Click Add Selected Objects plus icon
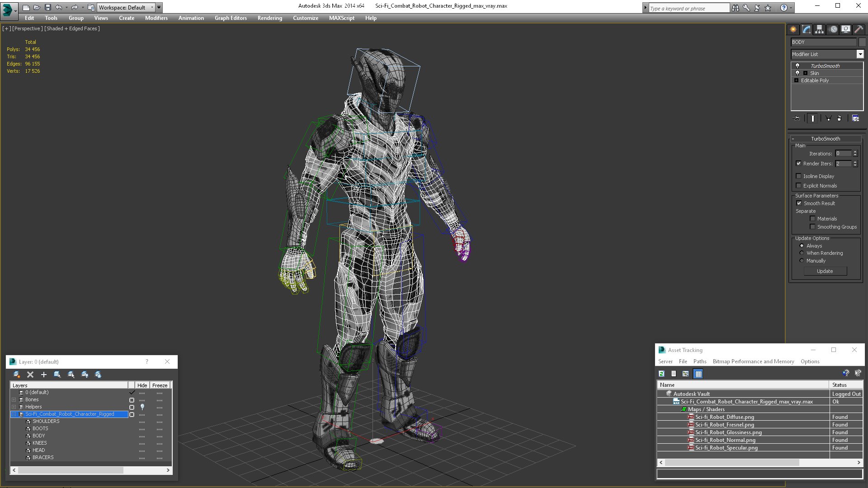Image resolution: width=868 pixels, height=488 pixels. [x=44, y=375]
